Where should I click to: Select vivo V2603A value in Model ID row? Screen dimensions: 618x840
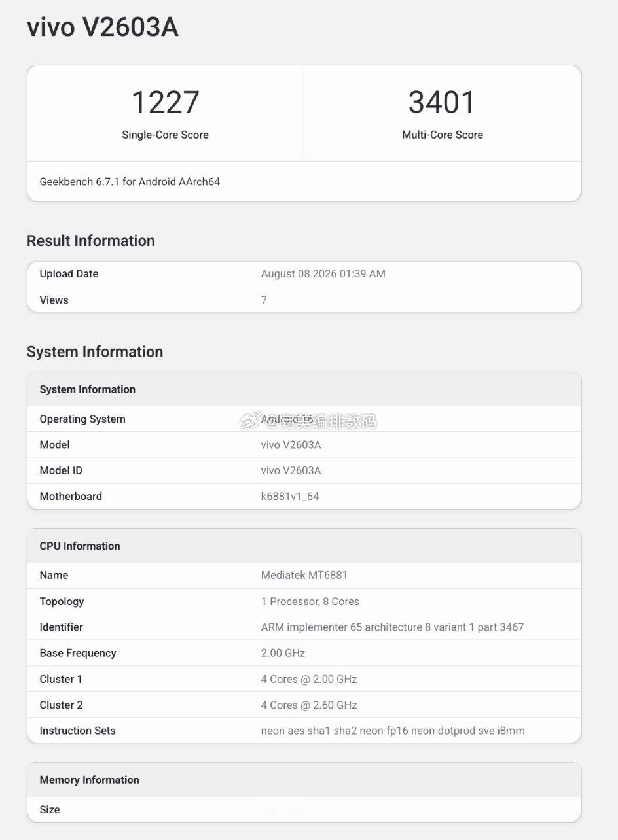click(x=291, y=470)
